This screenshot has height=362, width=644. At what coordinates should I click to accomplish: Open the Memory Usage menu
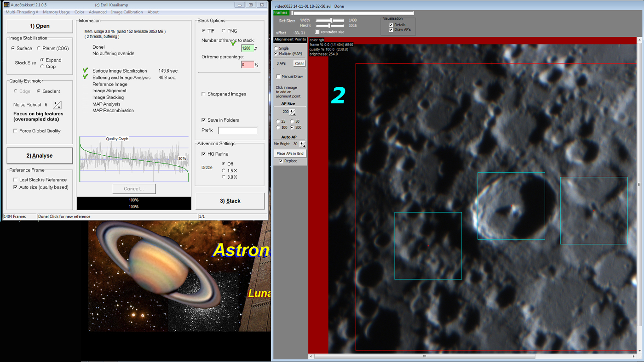pos(56,12)
